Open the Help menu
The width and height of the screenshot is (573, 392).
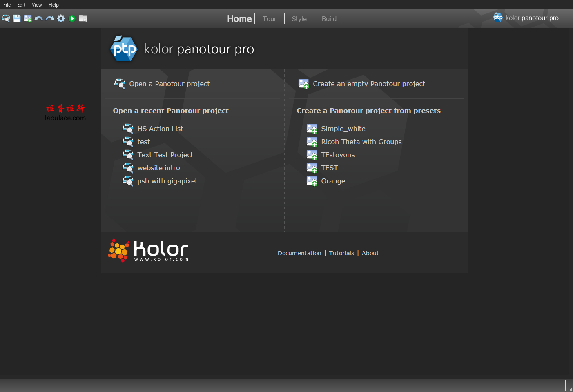[54, 4]
